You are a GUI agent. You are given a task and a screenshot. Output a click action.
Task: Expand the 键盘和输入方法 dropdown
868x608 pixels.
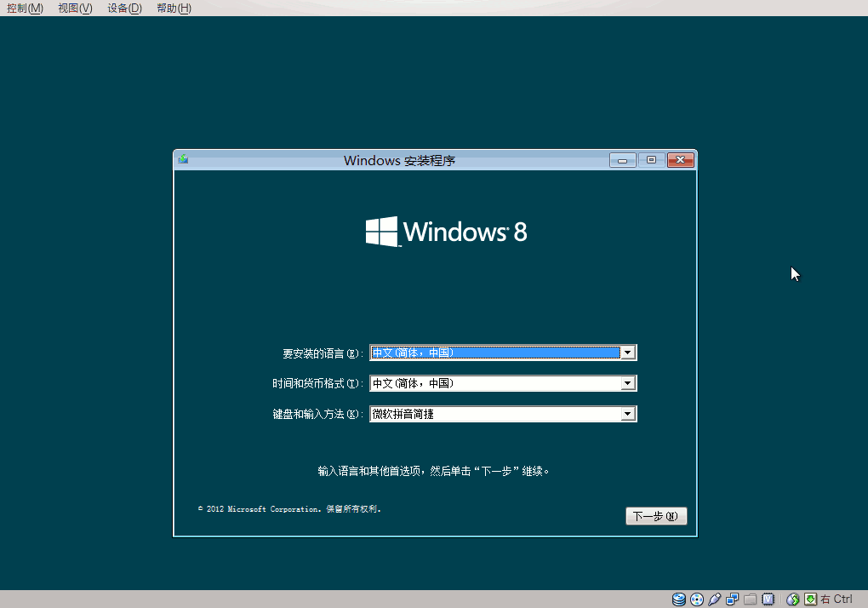tap(628, 414)
